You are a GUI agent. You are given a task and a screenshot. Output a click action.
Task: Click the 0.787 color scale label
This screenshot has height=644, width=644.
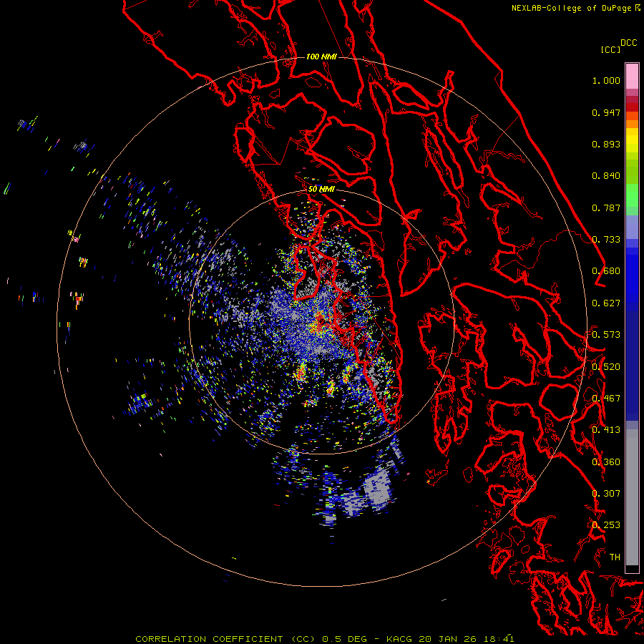[606, 208]
